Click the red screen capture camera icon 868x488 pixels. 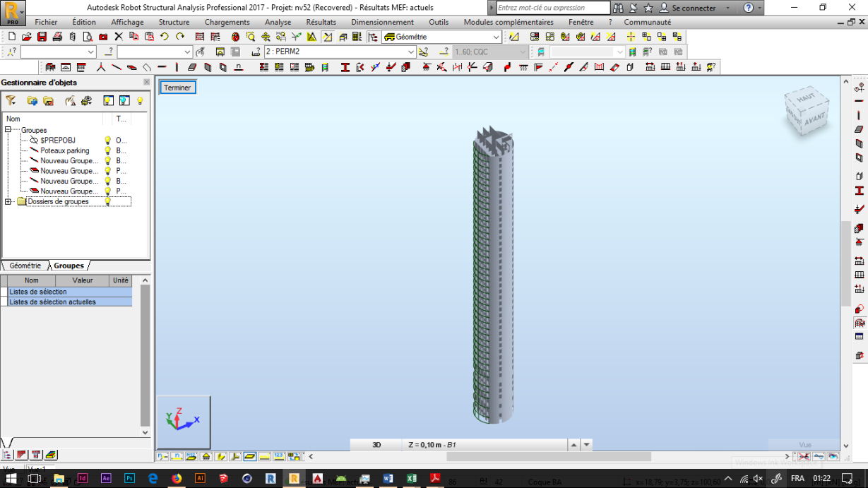103,37
